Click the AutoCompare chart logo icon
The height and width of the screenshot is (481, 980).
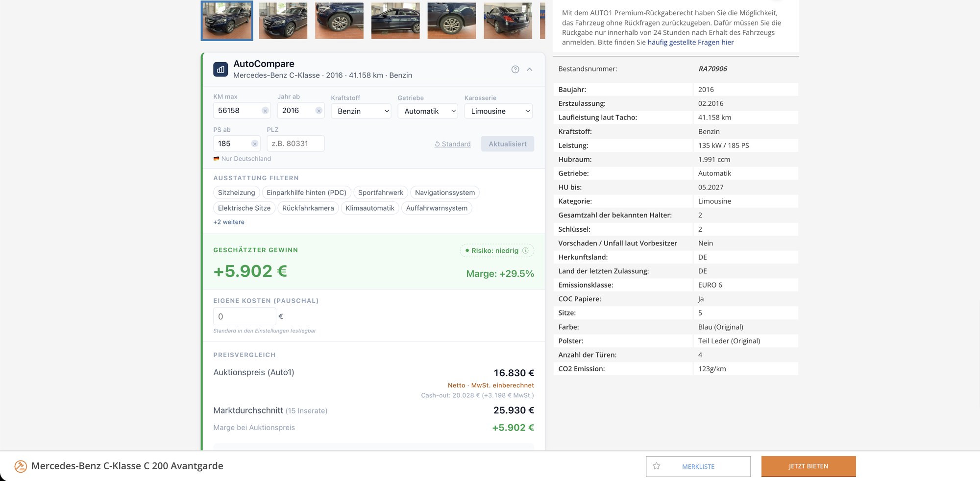click(220, 70)
